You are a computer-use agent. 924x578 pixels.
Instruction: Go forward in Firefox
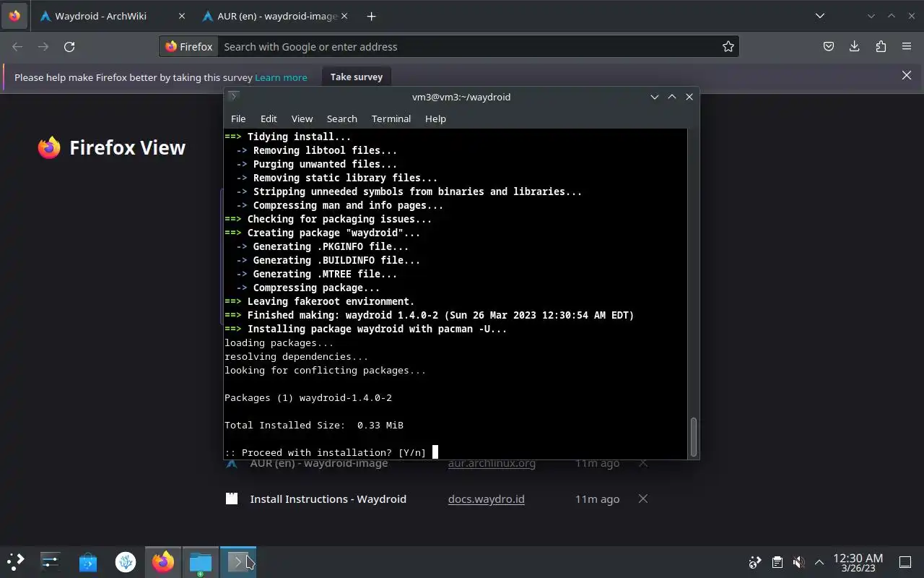tap(43, 46)
